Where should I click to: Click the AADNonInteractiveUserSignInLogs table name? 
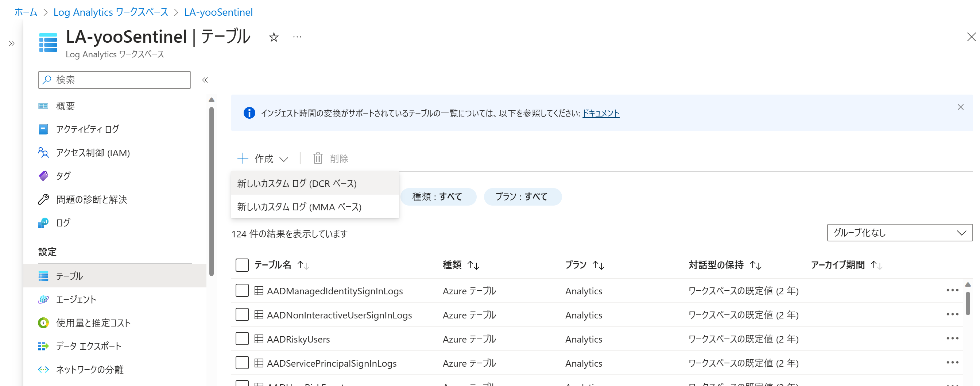click(339, 315)
